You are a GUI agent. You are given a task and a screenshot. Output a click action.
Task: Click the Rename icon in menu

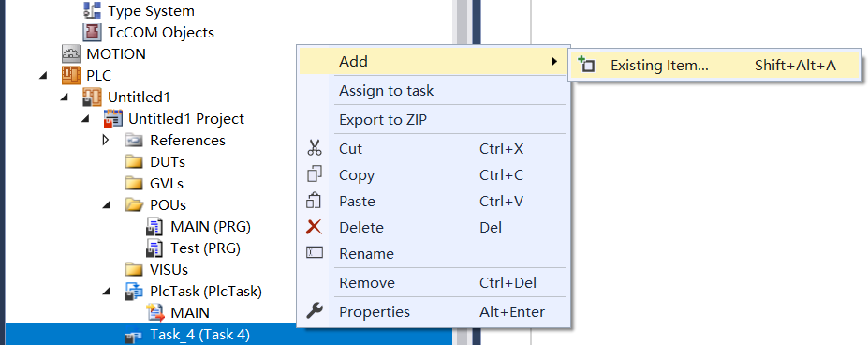(315, 253)
